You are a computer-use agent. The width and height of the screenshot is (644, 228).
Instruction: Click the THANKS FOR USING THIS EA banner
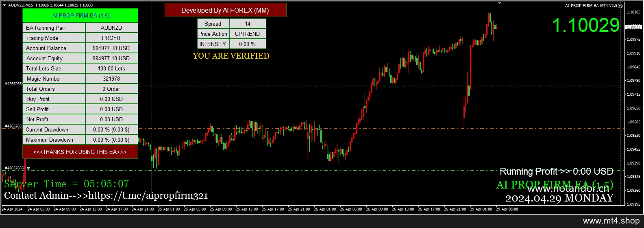point(80,152)
